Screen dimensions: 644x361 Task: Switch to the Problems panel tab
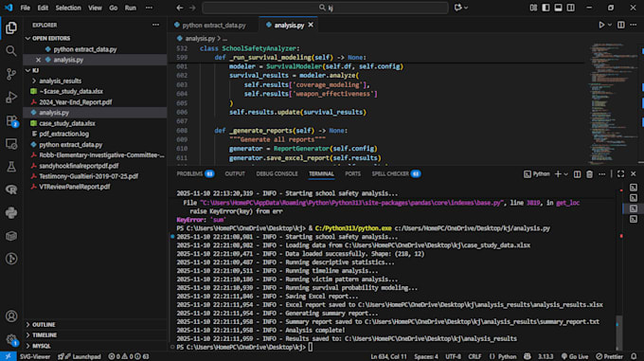coord(195,174)
